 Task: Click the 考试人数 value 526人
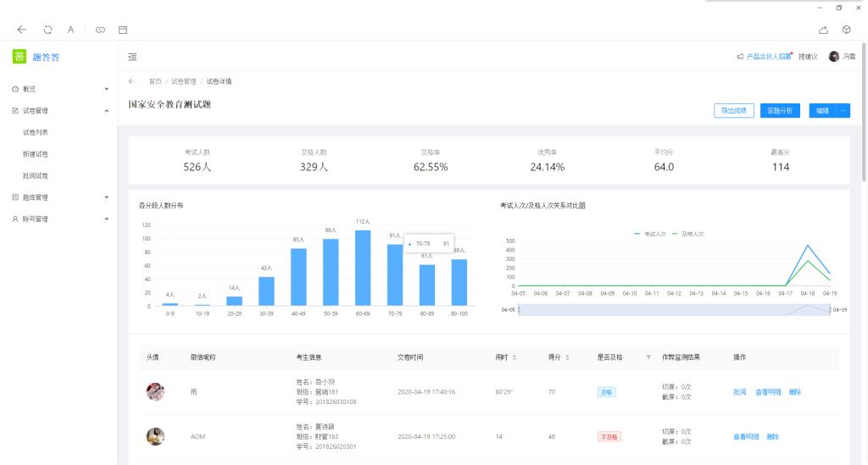pyautogui.click(x=197, y=167)
